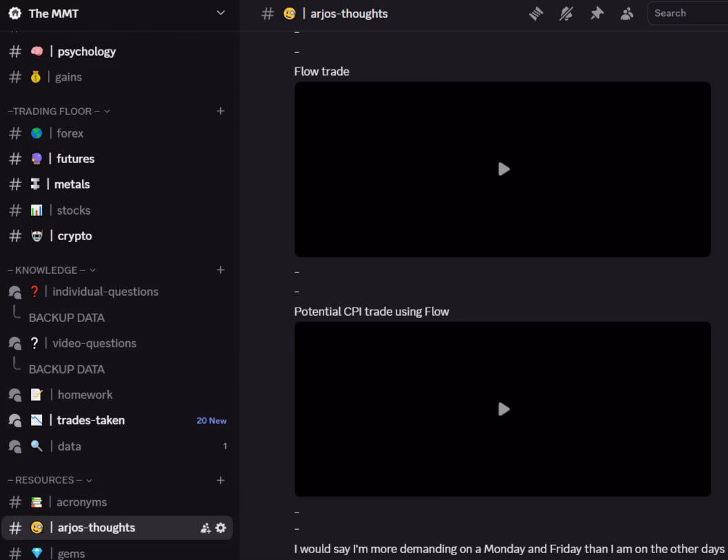Screen dimensions: 728x560
Task: Open BACKUP DATA thread under individual-questions
Action: [x=67, y=318]
